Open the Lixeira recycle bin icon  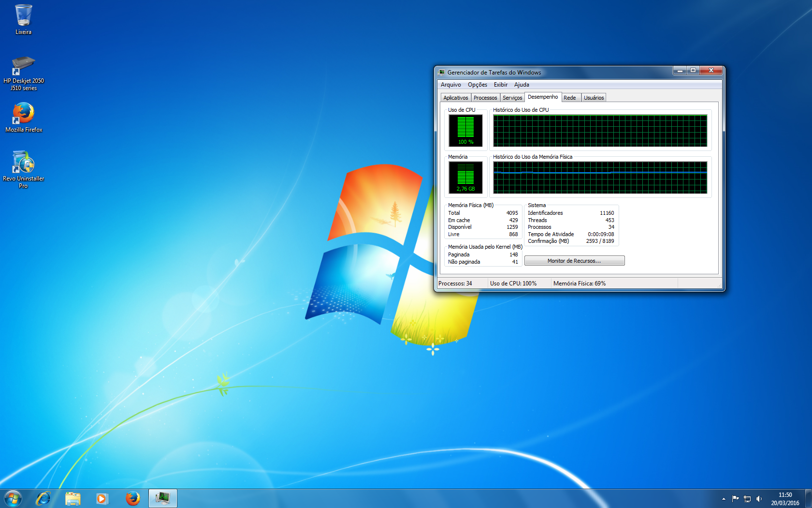23,19
